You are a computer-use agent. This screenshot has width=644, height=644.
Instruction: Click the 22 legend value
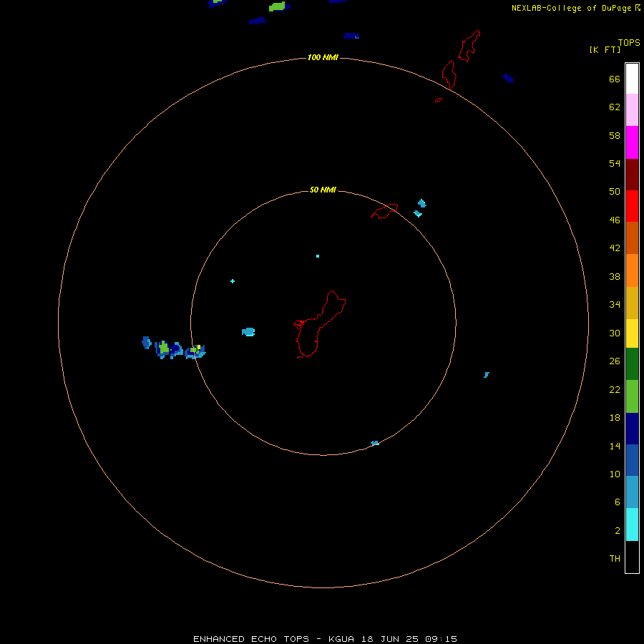pyautogui.click(x=615, y=389)
